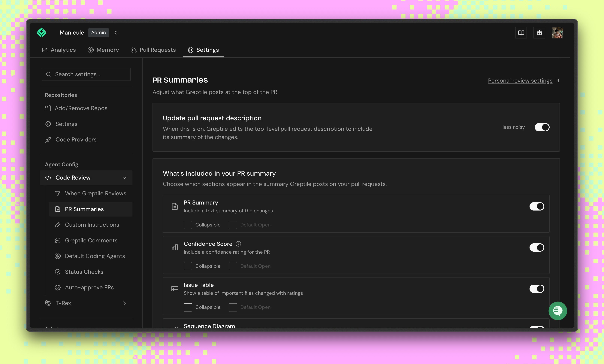Click the green Greptile logo icon
The height and width of the screenshot is (364, 604).
pos(42,33)
